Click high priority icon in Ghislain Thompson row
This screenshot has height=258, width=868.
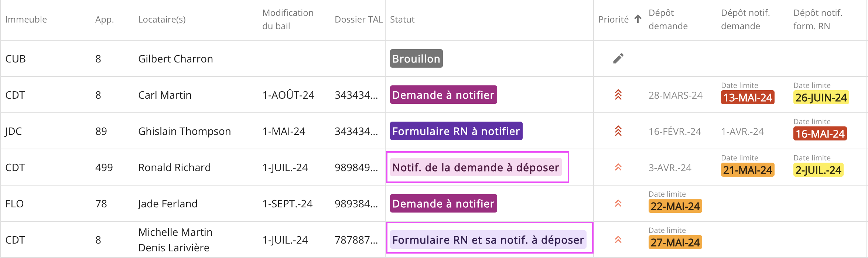point(618,131)
